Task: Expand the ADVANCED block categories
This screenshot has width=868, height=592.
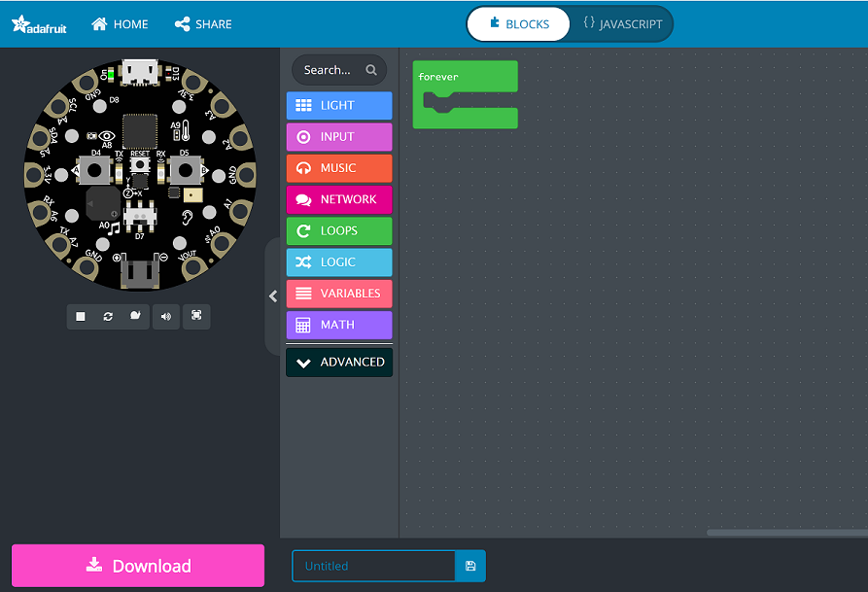Action: click(x=339, y=362)
